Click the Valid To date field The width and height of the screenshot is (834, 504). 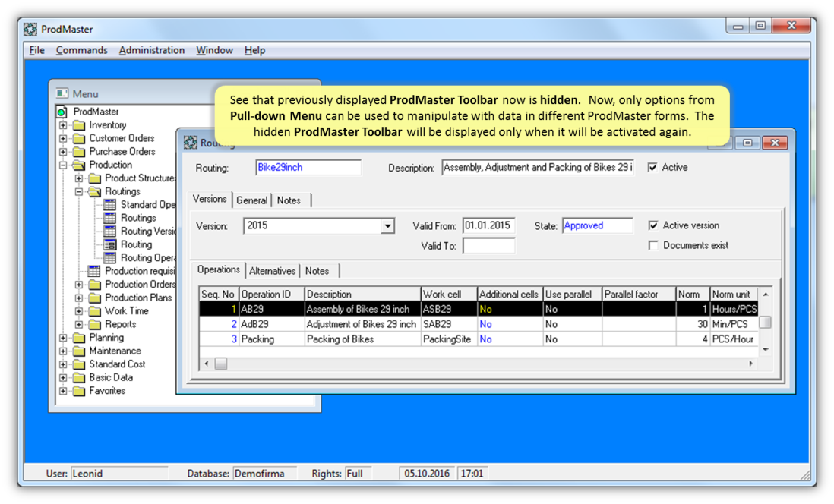pos(488,246)
